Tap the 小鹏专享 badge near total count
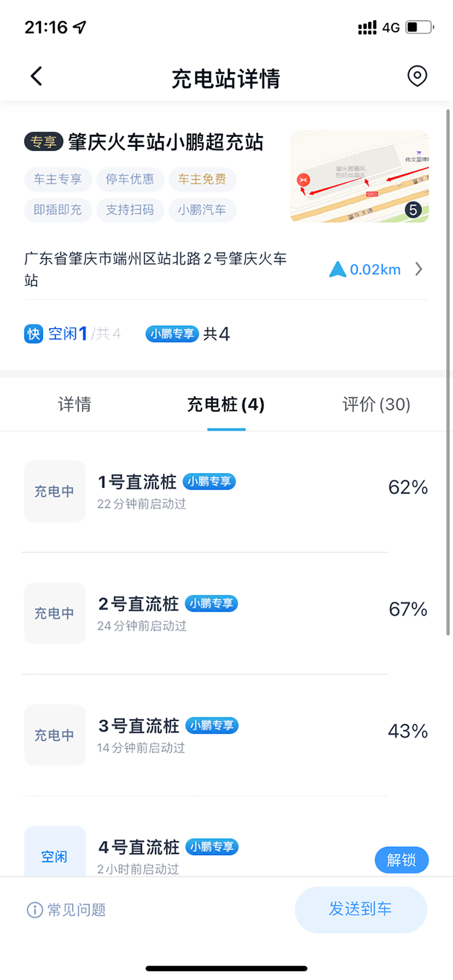 pos(172,334)
